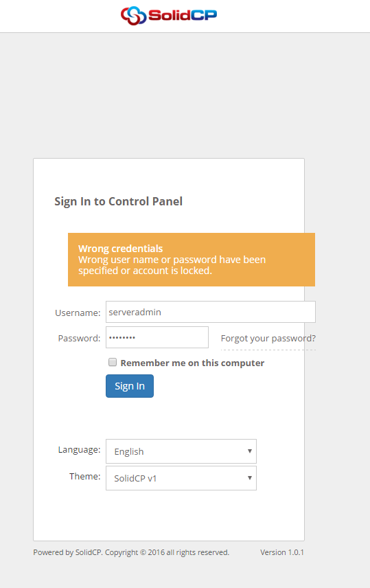The height and width of the screenshot is (588, 370).
Task: Focus the Username field containing serveradmin
Action: tap(211, 312)
